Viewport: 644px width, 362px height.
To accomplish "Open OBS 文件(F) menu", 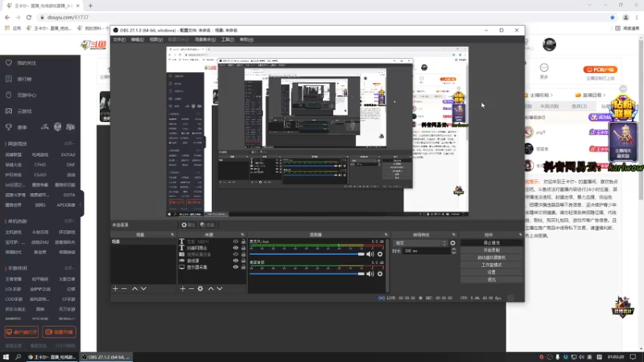I will [119, 39].
